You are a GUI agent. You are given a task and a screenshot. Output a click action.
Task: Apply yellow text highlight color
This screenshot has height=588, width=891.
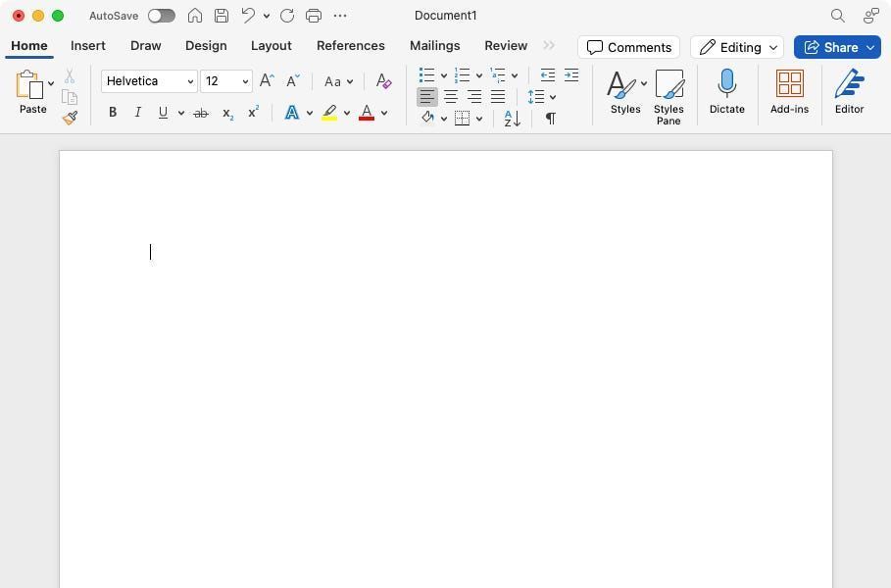pyautogui.click(x=329, y=113)
